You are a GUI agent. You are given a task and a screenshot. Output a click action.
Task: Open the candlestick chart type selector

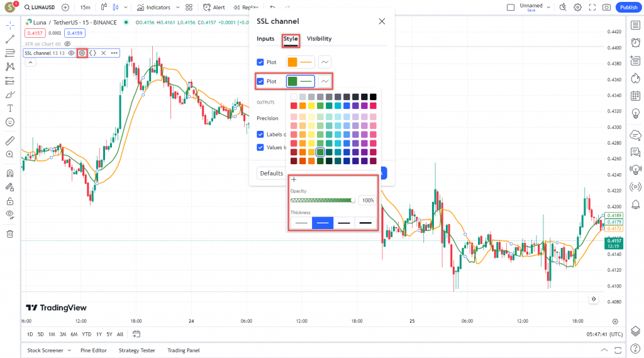116,8
